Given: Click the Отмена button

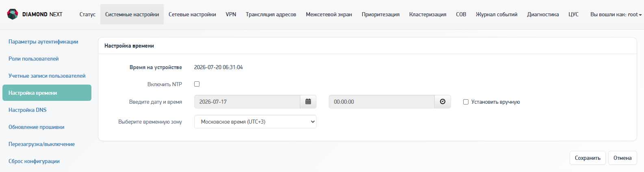Looking at the screenshot, I should pos(622,158).
